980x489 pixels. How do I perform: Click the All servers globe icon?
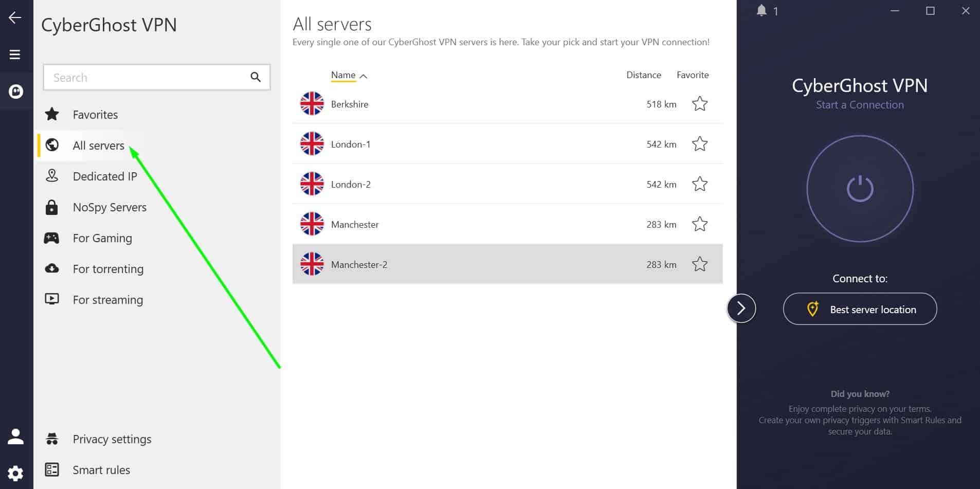(52, 145)
